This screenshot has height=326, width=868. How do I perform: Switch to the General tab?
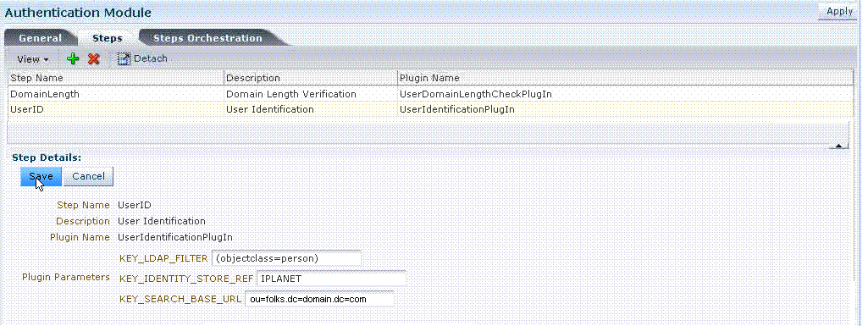click(x=40, y=38)
